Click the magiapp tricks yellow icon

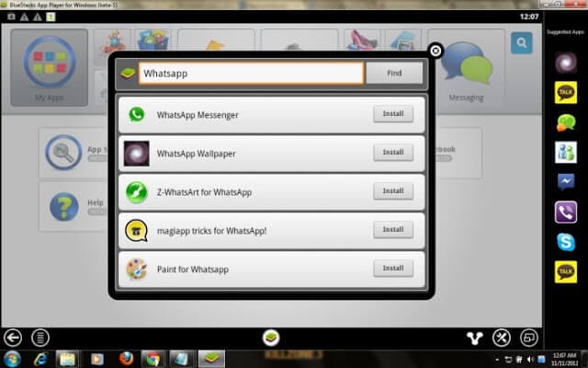[x=136, y=231]
